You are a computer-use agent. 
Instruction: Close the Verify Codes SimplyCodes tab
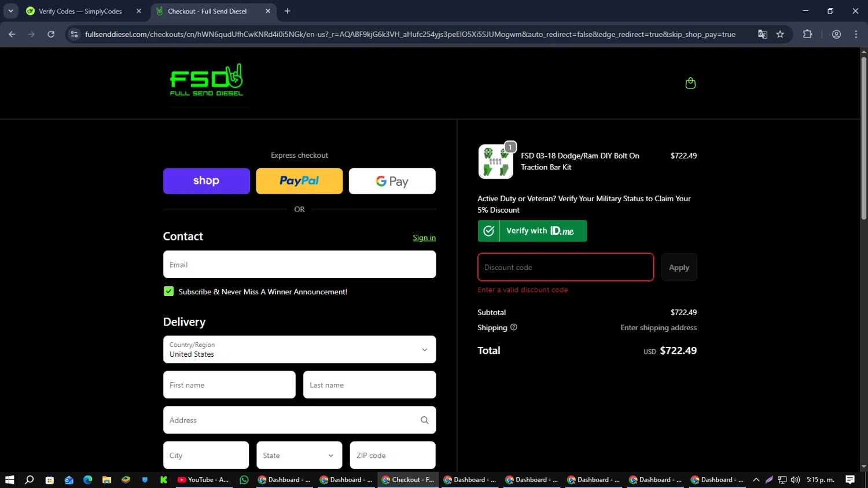pyautogui.click(x=139, y=11)
